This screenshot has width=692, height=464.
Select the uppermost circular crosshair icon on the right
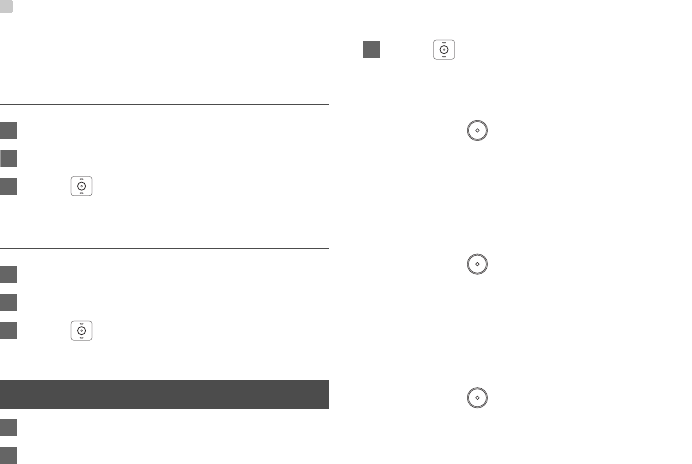tap(477, 130)
